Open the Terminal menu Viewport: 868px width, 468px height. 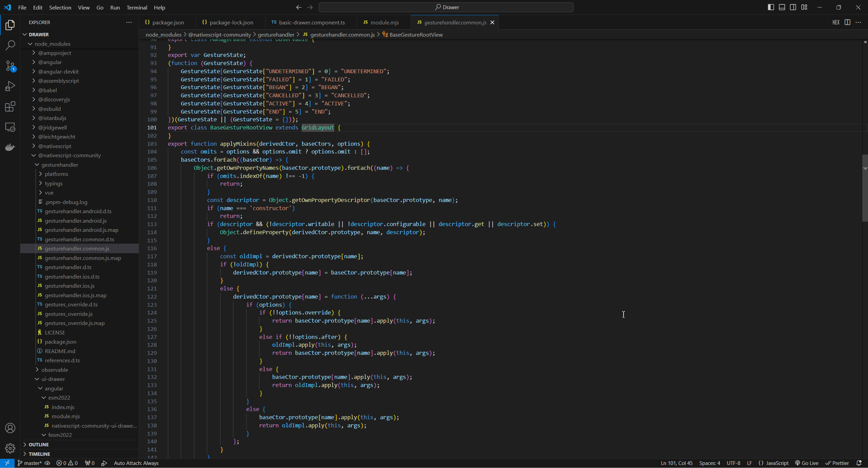pos(137,7)
